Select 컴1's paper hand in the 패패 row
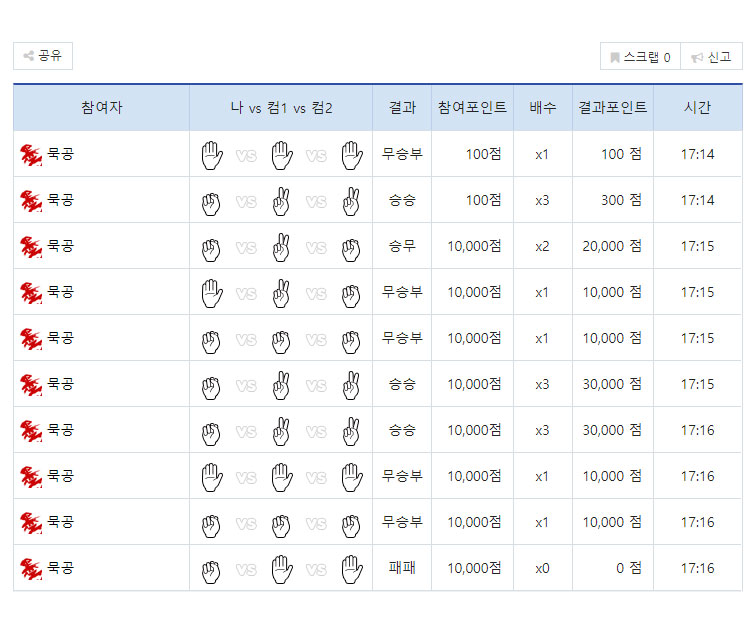This screenshot has width=756, height=620. [281, 569]
